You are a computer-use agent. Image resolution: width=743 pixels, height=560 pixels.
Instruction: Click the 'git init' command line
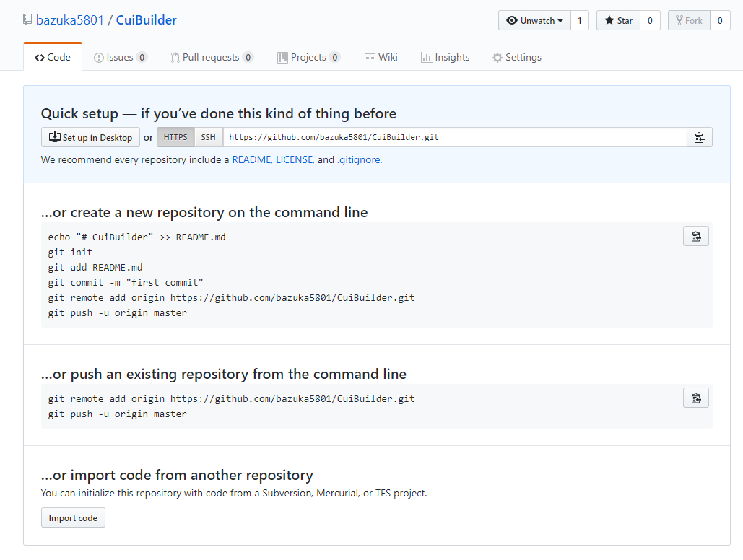coord(70,252)
